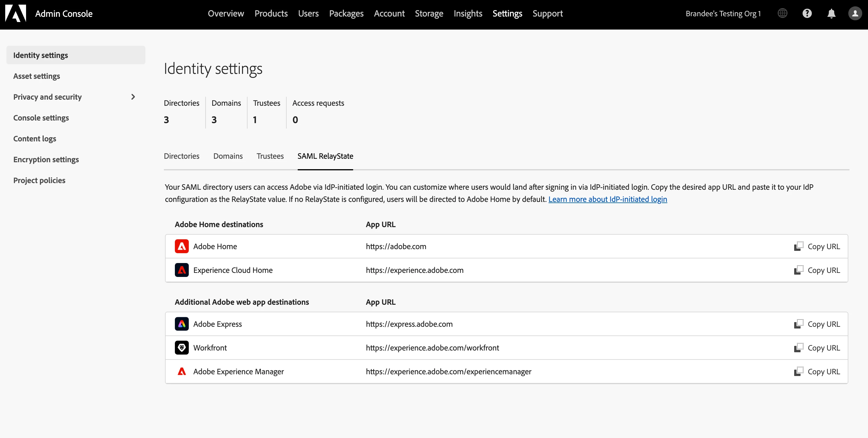Copy URL for Experience Cloud Home
Viewport: 868px width, 438px height.
pyautogui.click(x=817, y=270)
